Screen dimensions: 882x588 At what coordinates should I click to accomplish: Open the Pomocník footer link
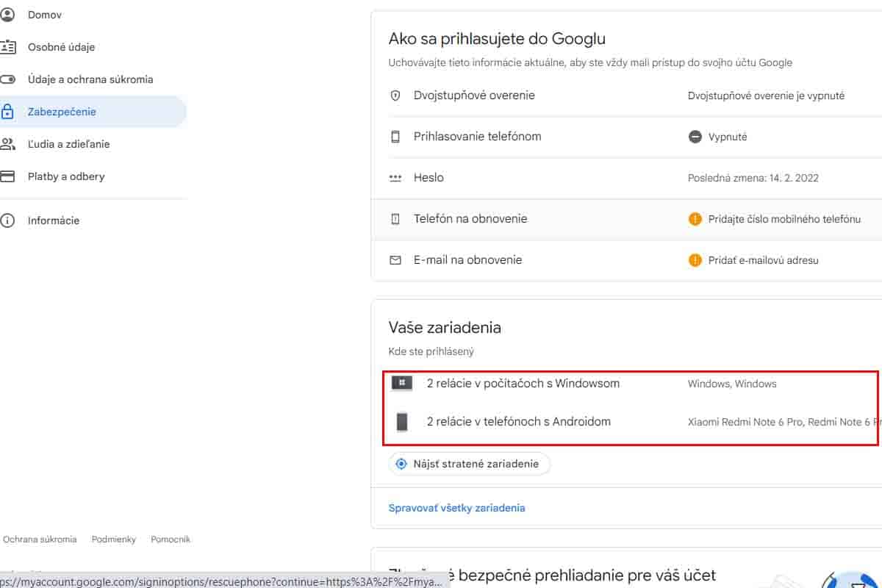click(171, 539)
